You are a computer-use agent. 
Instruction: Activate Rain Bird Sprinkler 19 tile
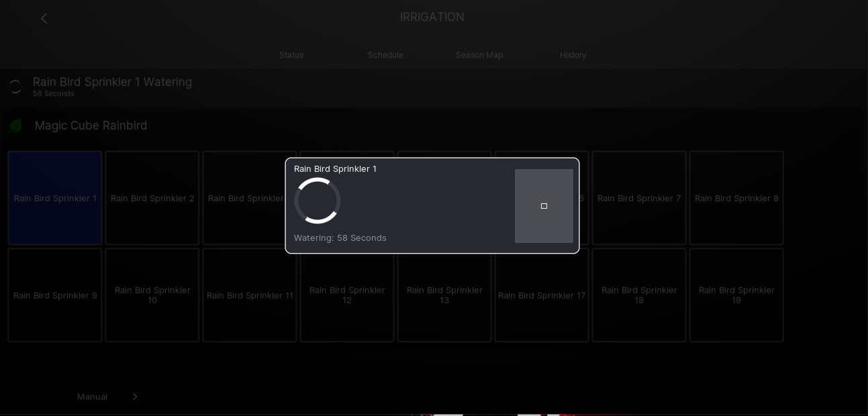(736, 295)
